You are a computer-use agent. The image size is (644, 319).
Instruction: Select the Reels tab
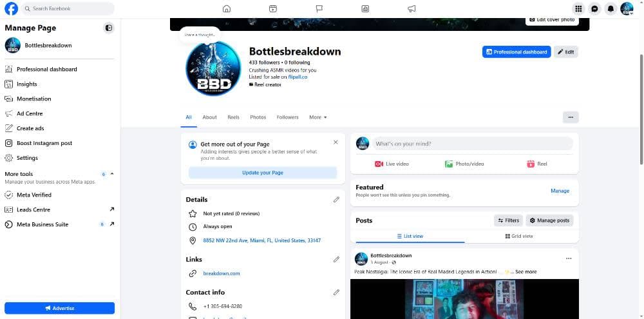tap(233, 117)
